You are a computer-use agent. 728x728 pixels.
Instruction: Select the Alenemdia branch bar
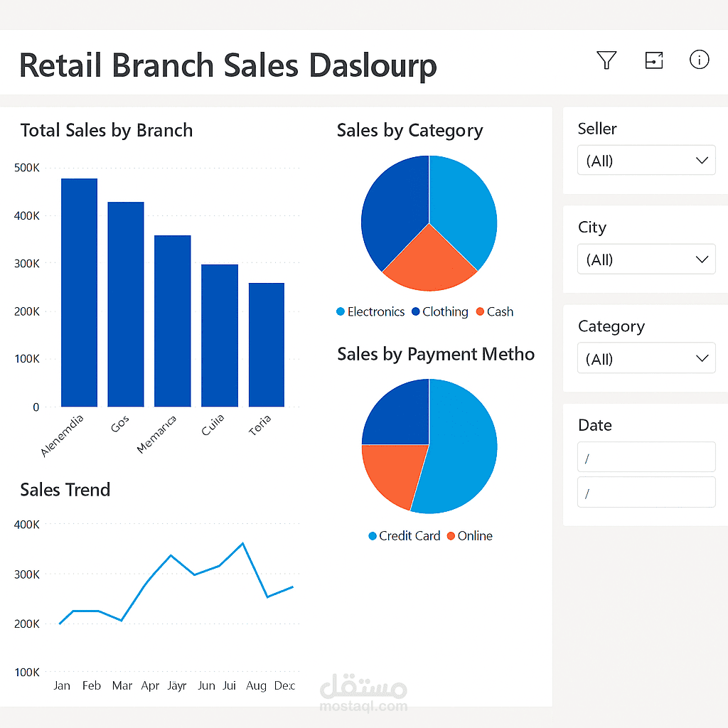pyautogui.click(x=80, y=292)
